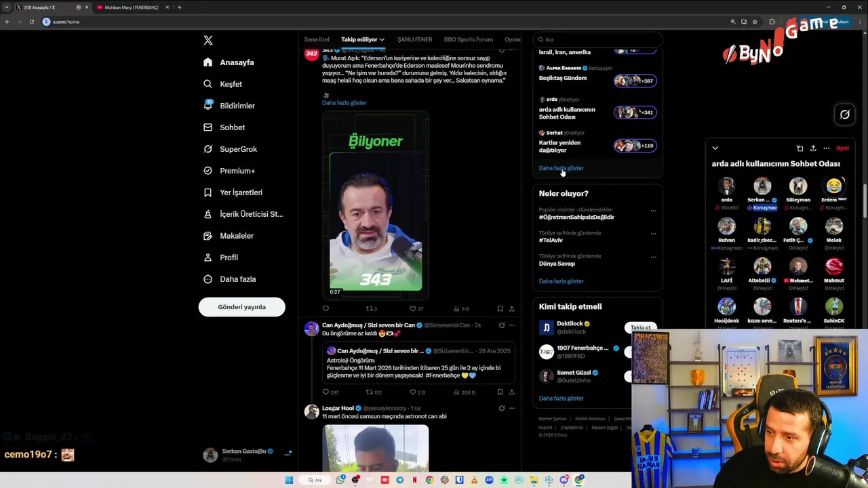Switch to ŞANLI FENER tab
The width and height of the screenshot is (868, 488).
[x=414, y=39]
